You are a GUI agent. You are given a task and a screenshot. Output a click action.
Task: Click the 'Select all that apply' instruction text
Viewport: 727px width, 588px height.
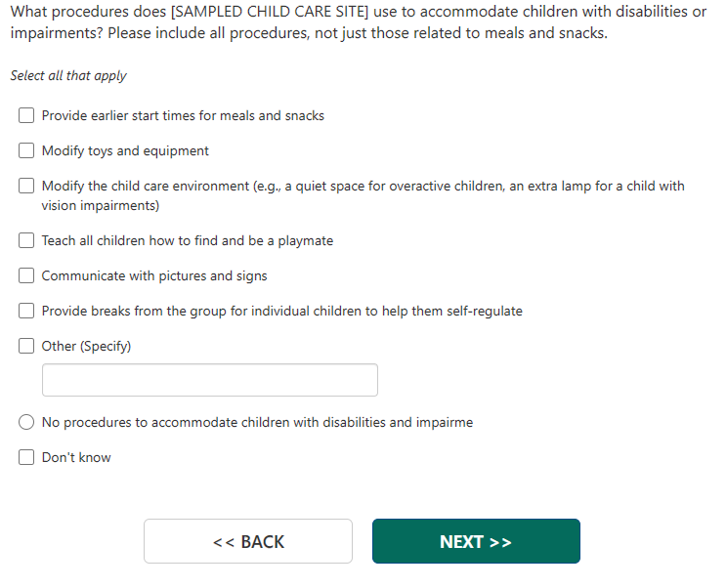click(68, 76)
